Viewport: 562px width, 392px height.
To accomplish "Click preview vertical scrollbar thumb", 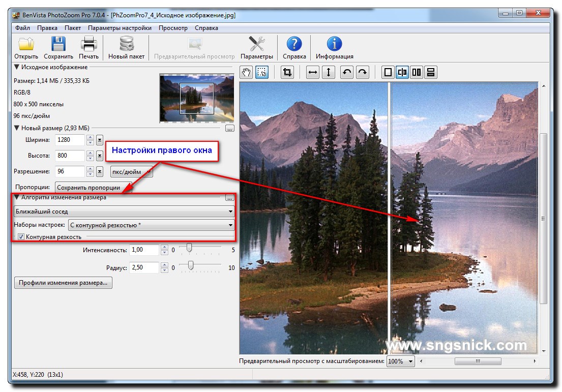I will [x=543, y=219].
